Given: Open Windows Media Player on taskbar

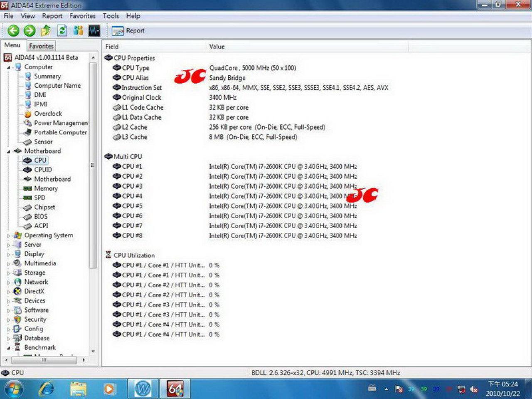Looking at the screenshot, I should [x=109, y=389].
